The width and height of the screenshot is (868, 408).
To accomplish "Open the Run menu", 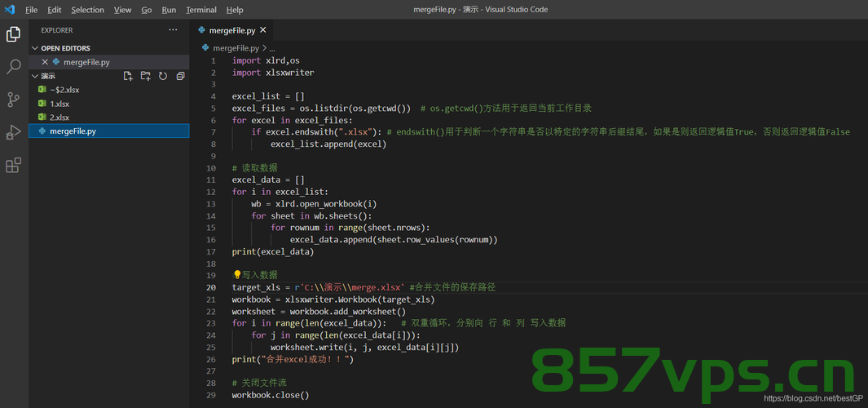I will click(x=169, y=10).
